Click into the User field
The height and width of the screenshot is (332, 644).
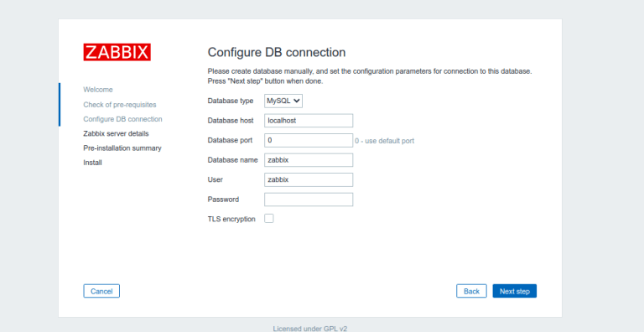[309, 180]
